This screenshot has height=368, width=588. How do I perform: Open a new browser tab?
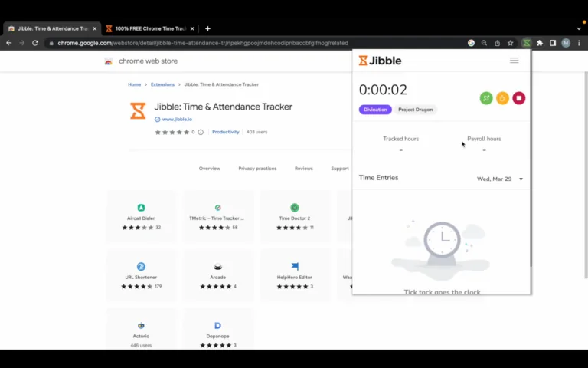[207, 28]
